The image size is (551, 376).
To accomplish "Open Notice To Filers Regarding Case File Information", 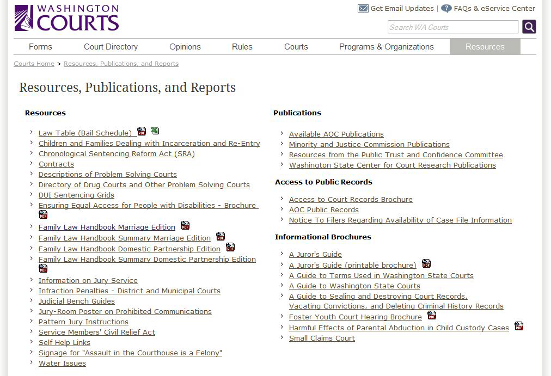I will point(400,220).
